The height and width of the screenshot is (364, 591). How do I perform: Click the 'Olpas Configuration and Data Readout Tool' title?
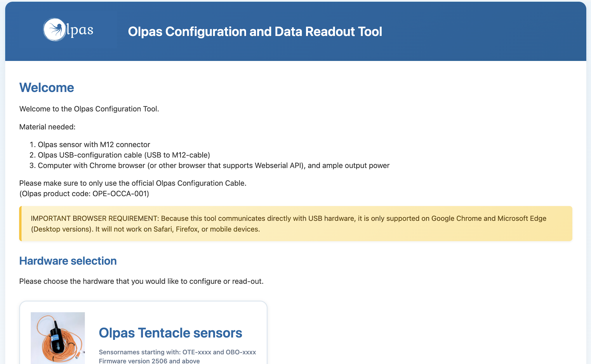(x=255, y=32)
